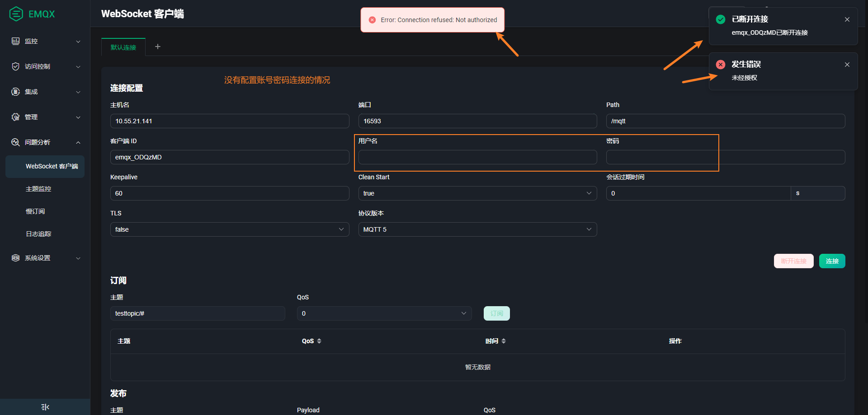Click the 端口 port input field

click(x=477, y=121)
